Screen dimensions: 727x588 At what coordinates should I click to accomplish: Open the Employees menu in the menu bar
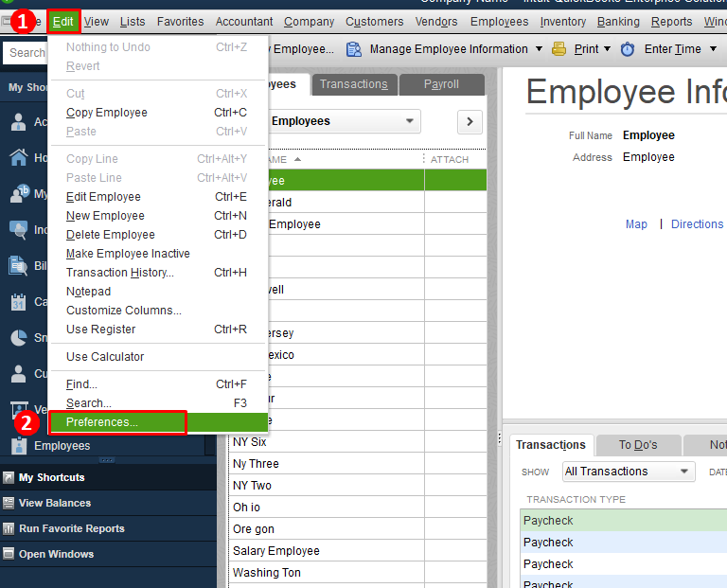coord(500,22)
